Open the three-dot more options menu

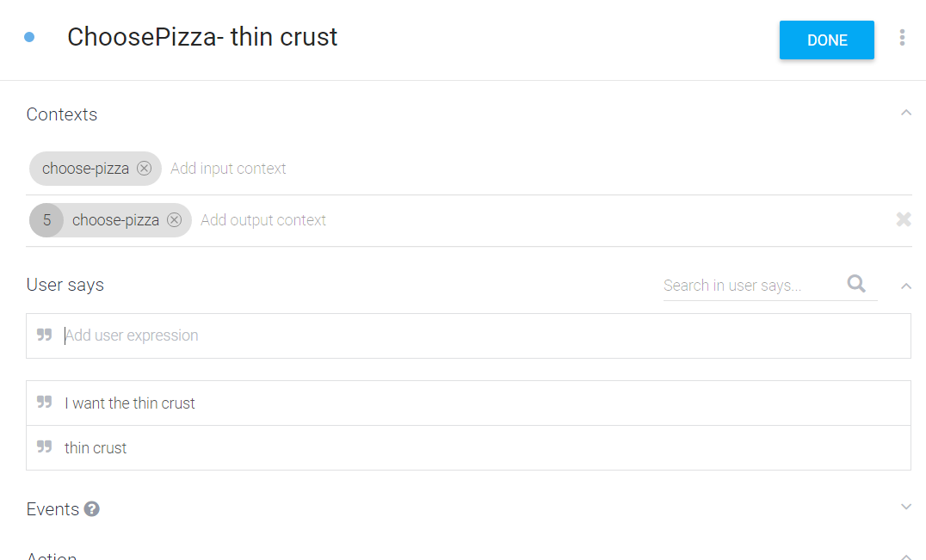click(x=902, y=38)
